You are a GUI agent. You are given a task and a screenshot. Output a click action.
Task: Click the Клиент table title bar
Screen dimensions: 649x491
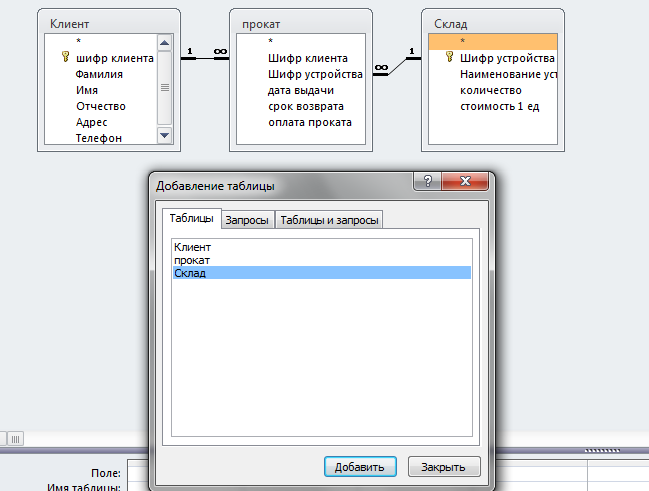(109, 24)
